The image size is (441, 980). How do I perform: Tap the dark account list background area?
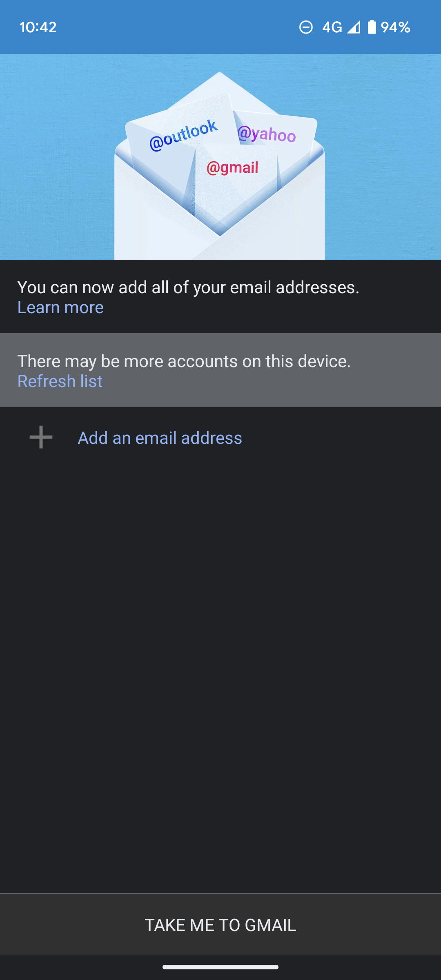220,653
